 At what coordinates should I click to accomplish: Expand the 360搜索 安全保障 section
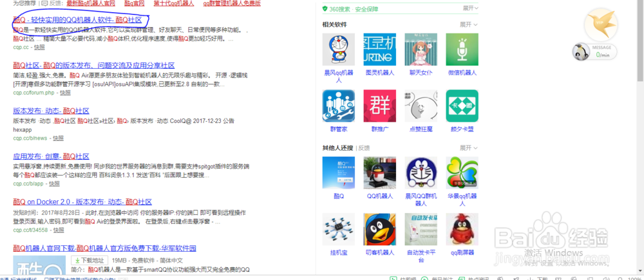pyautogui.click(x=470, y=8)
